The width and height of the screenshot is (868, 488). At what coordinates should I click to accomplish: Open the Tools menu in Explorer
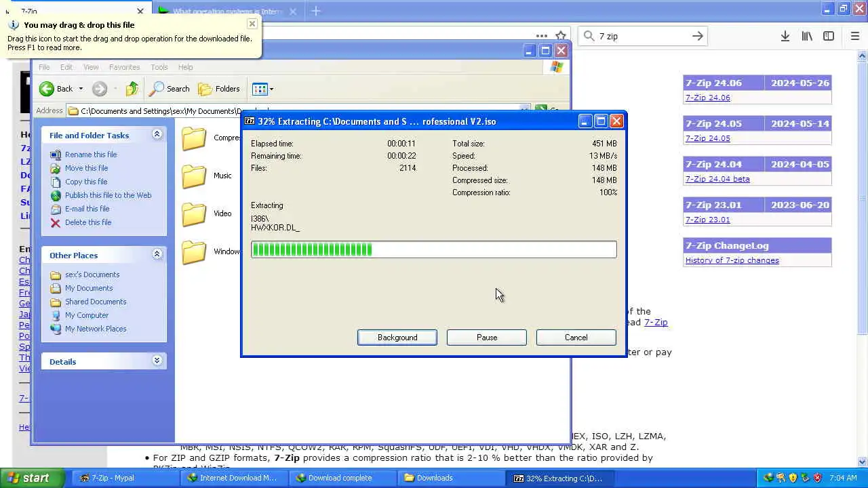click(159, 67)
